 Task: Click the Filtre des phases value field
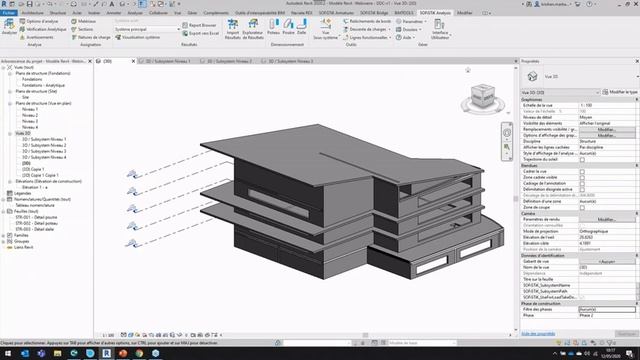[x=607, y=310]
